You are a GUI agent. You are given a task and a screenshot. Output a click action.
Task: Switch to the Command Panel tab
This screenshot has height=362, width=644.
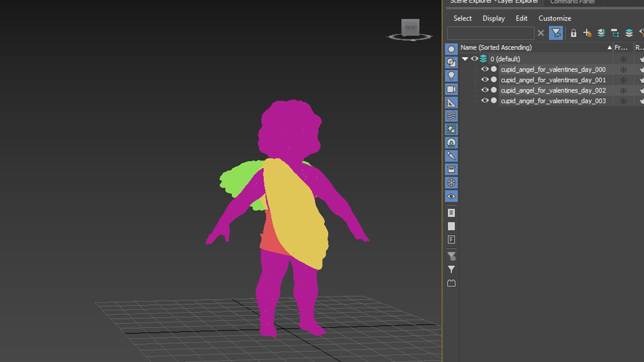point(572,2)
